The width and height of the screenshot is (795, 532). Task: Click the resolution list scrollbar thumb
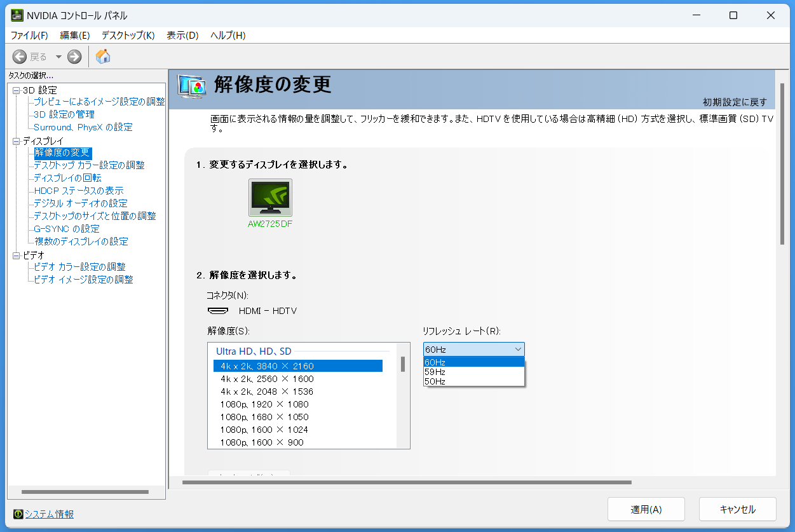tap(403, 364)
